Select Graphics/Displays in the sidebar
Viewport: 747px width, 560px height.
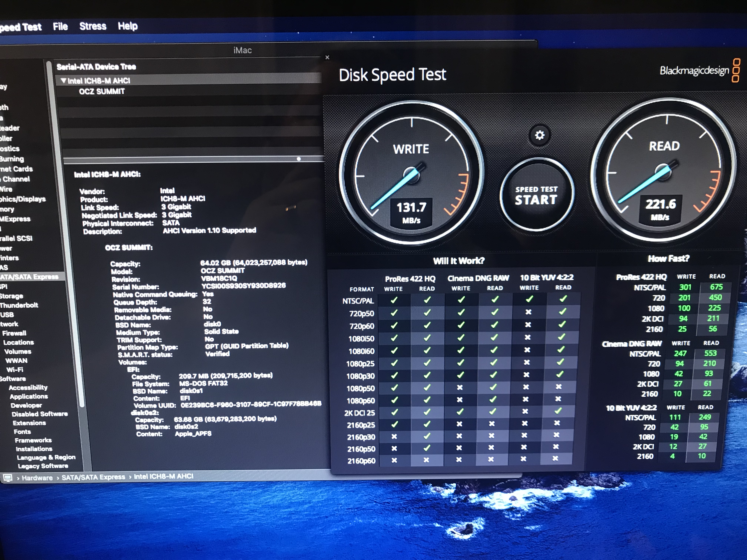click(x=23, y=199)
